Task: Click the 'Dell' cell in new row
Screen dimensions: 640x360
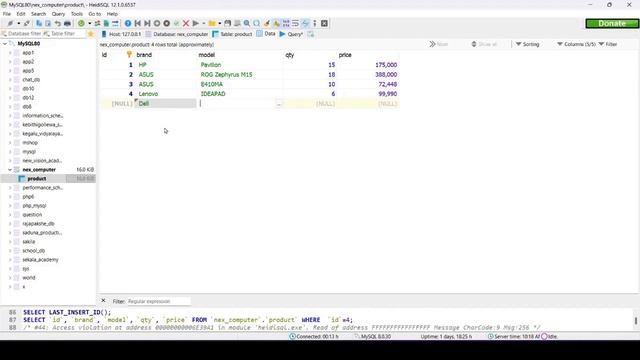Action: [x=165, y=104]
